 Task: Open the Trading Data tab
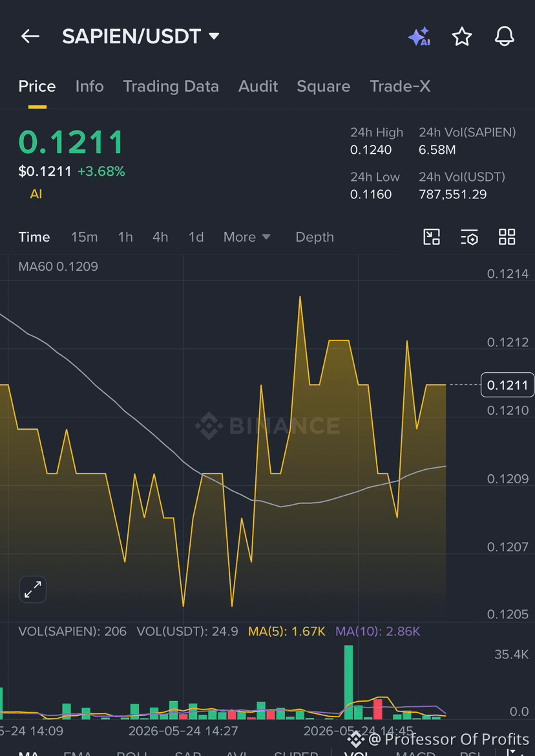[x=171, y=87]
